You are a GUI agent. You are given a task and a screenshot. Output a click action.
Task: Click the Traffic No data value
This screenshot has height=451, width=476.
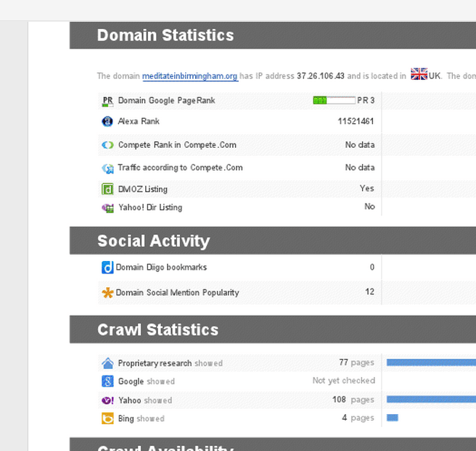click(x=360, y=167)
